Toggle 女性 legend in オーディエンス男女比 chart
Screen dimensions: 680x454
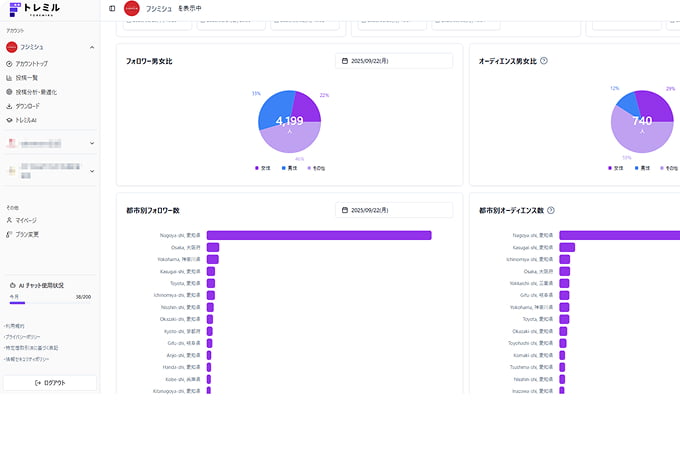(613, 168)
